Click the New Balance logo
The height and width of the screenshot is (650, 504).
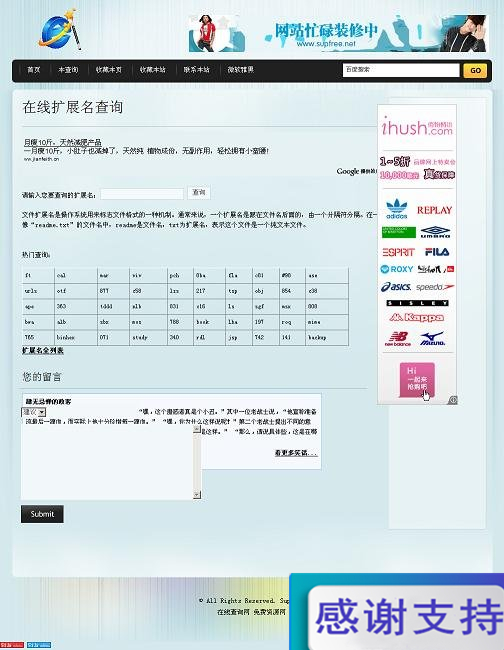[398, 339]
